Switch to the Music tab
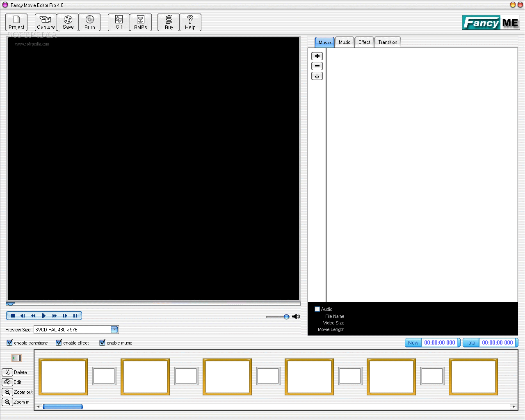 (345, 42)
